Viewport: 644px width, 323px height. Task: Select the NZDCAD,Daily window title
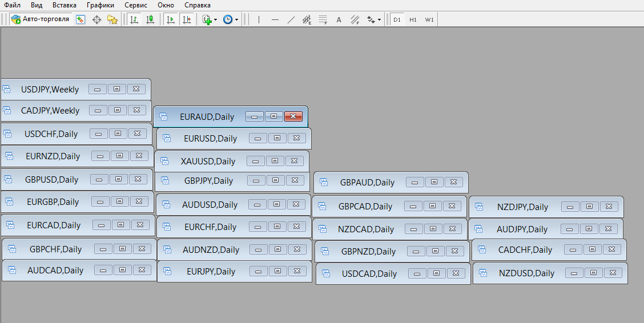click(366, 229)
